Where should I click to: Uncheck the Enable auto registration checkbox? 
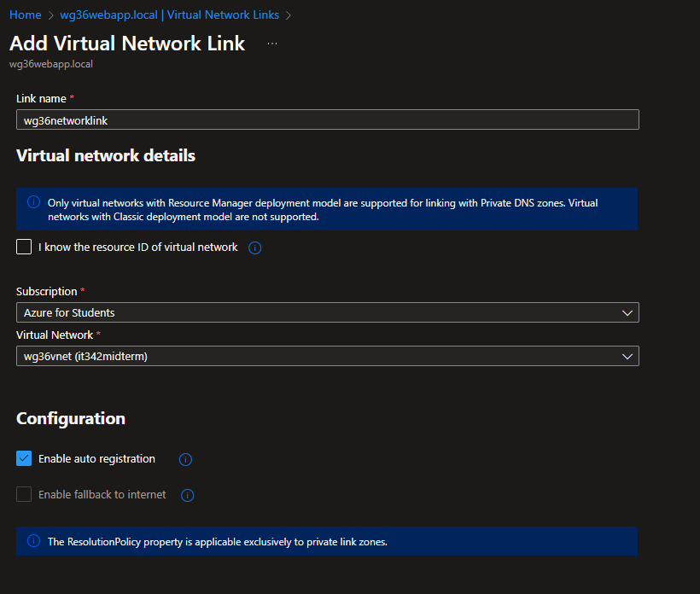24,459
